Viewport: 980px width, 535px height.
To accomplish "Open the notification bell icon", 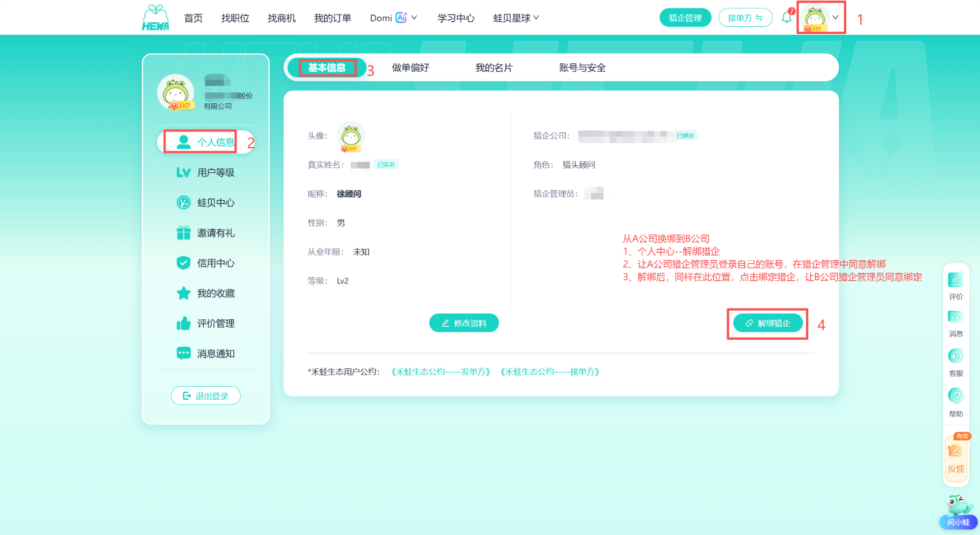I will pyautogui.click(x=786, y=18).
